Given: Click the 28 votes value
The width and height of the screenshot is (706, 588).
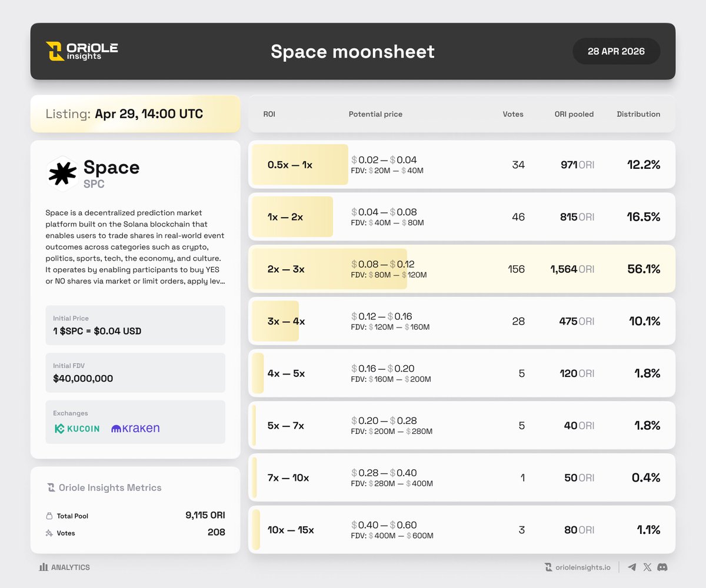Looking at the screenshot, I should click(x=518, y=321).
